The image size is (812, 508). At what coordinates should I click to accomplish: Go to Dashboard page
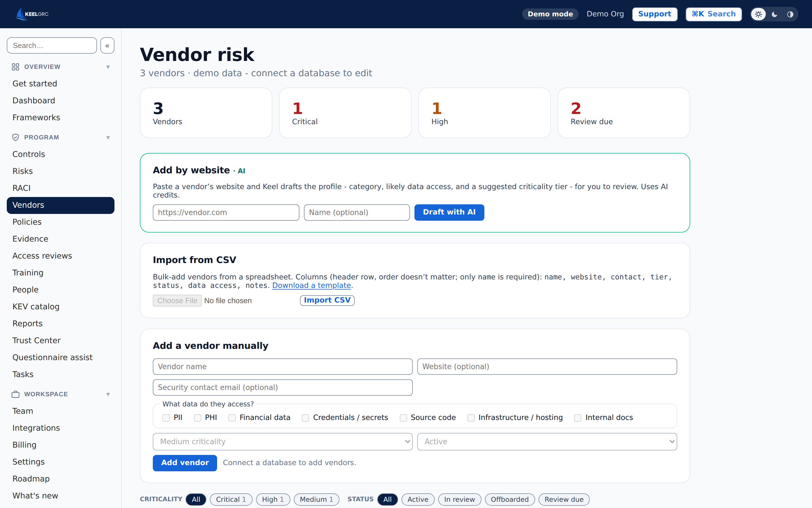pyautogui.click(x=60, y=100)
